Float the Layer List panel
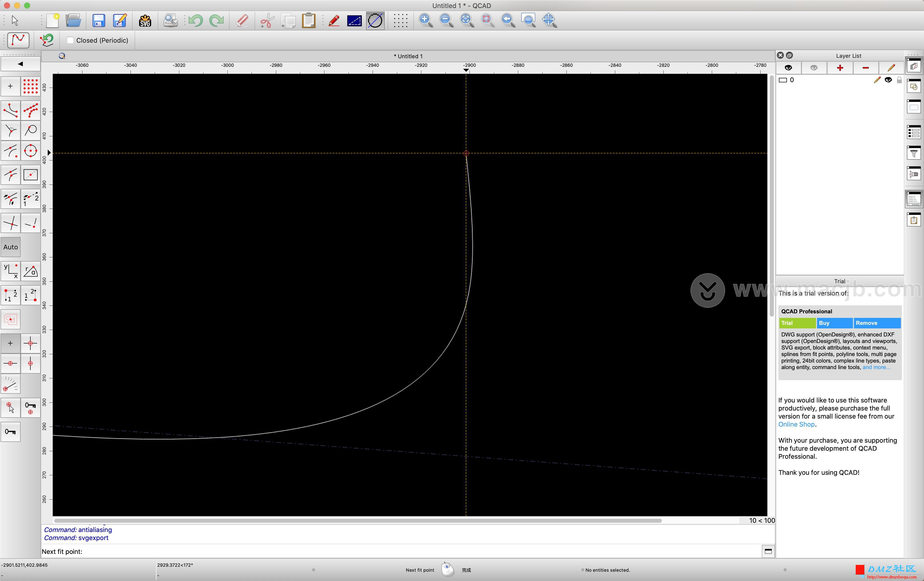The width and height of the screenshot is (924, 581). point(789,55)
